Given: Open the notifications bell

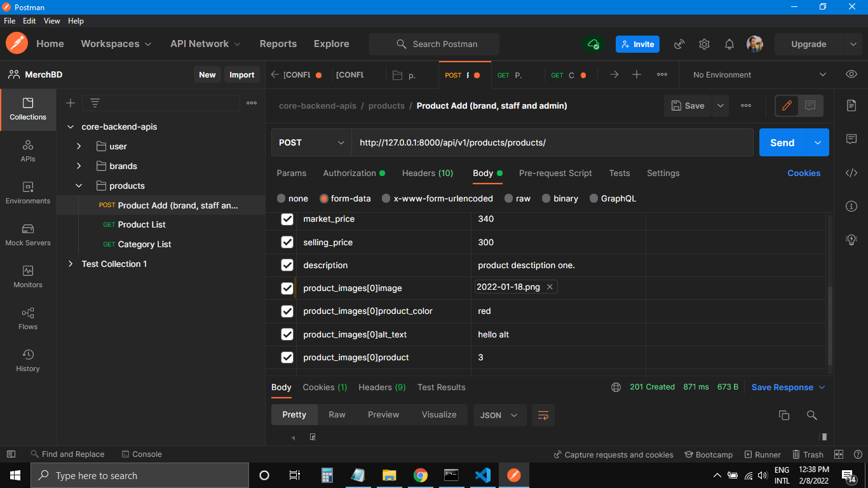Looking at the screenshot, I should tap(729, 44).
